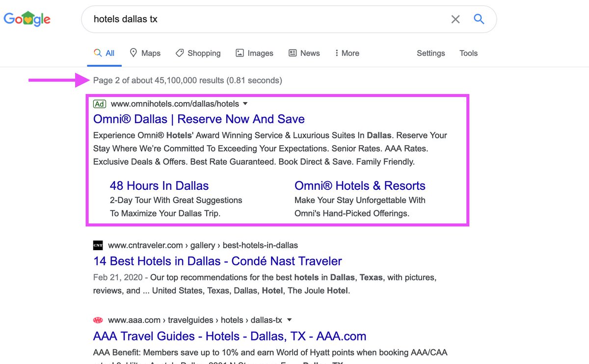Viewport: 589px width, 364px height.
Task: Open Tools
Action: tap(468, 53)
